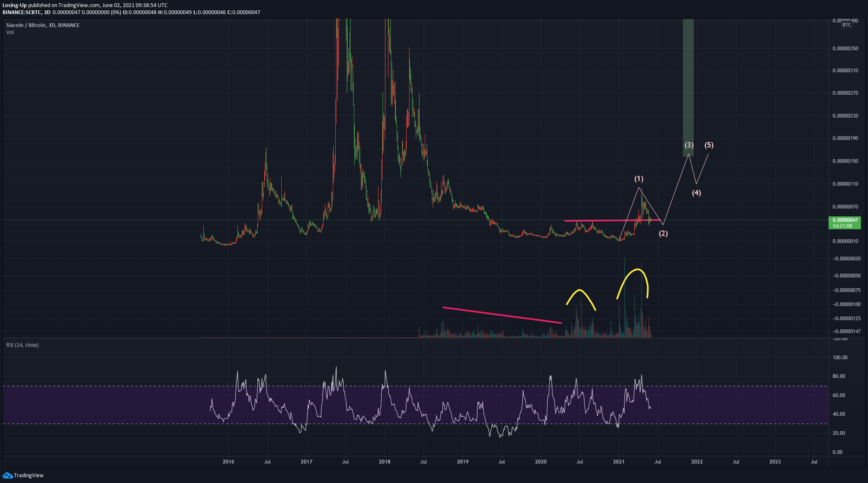Click price scale value 0.00000350

[x=845, y=49]
